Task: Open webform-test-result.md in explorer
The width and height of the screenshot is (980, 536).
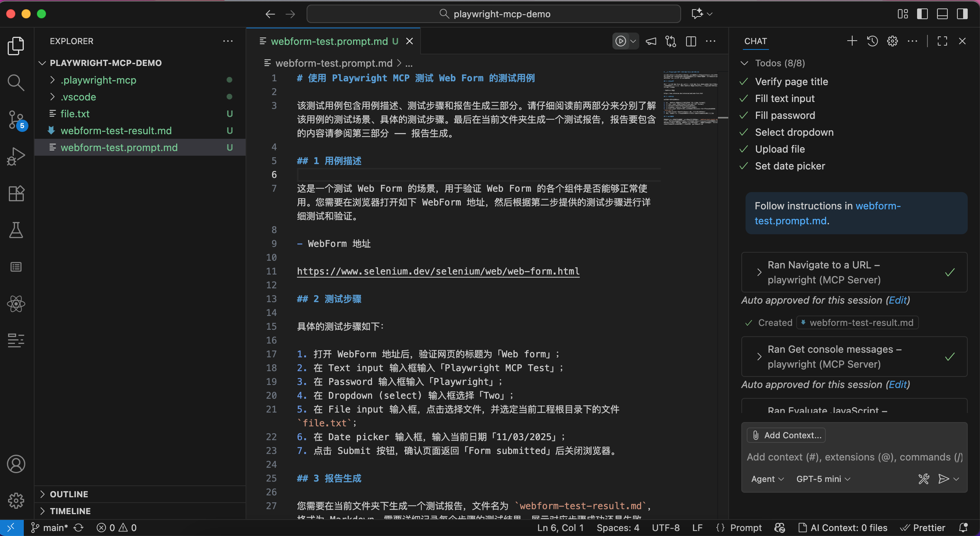Action: click(116, 131)
